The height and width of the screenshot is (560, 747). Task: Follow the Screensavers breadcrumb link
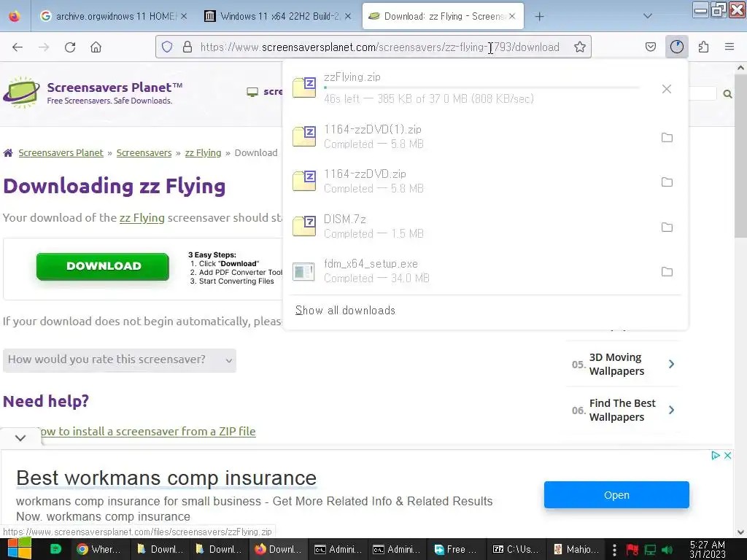[x=144, y=153]
